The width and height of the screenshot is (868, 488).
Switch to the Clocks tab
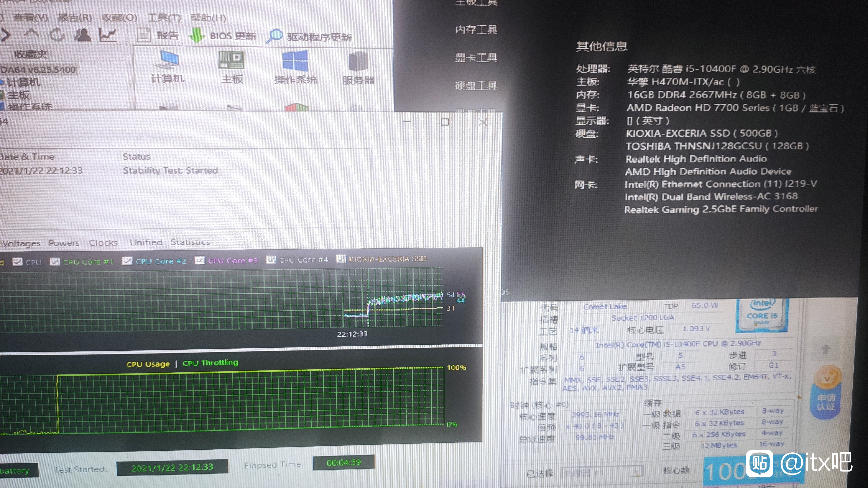tap(103, 242)
